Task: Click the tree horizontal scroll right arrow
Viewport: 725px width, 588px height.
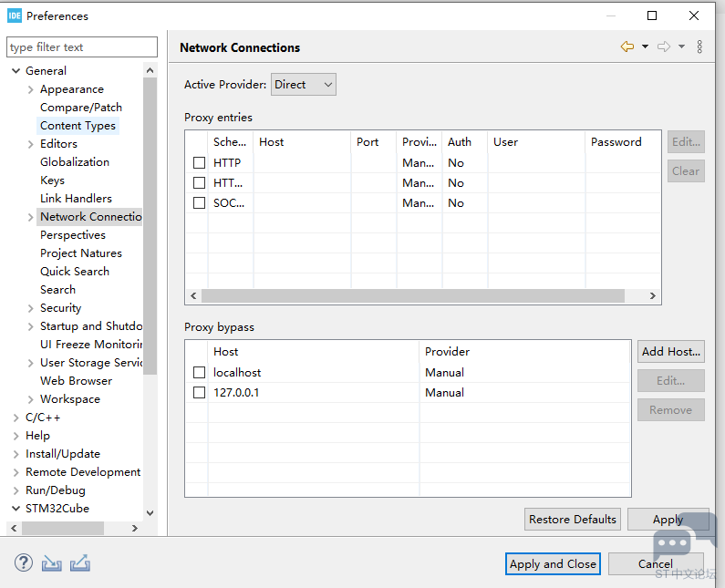Action: [x=135, y=528]
